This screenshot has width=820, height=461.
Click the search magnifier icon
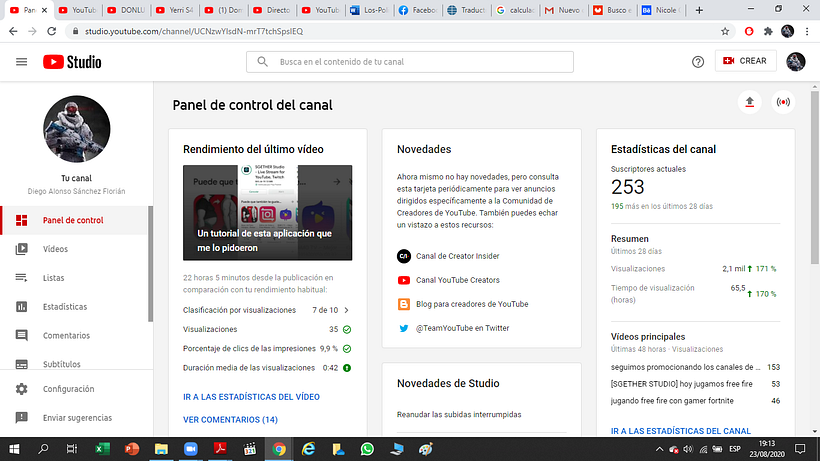pos(263,62)
